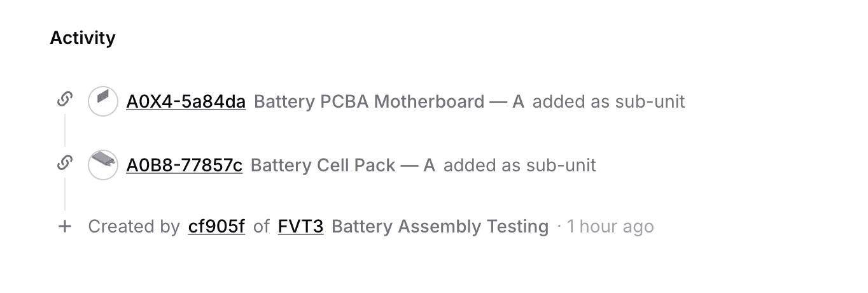Open the Battery Cell Pack thumbnail
The width and height of the screenshot is (868, 293).
(x=102, y=165)
